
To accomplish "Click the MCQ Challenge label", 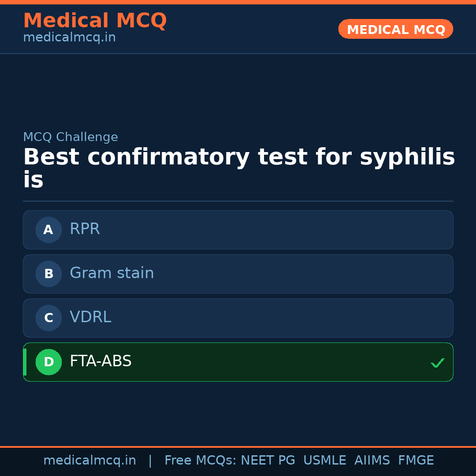I will pyautogui.click(x=71, y=137).
